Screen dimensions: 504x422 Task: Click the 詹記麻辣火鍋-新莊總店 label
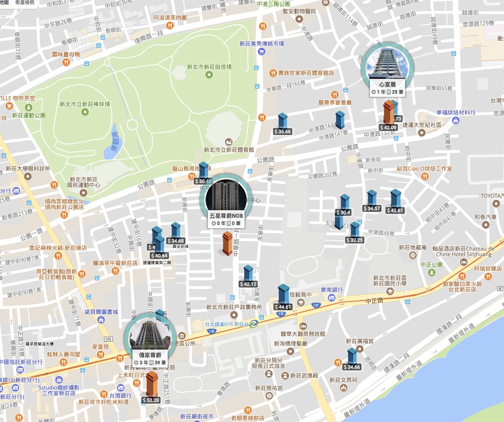pos(58,248)
